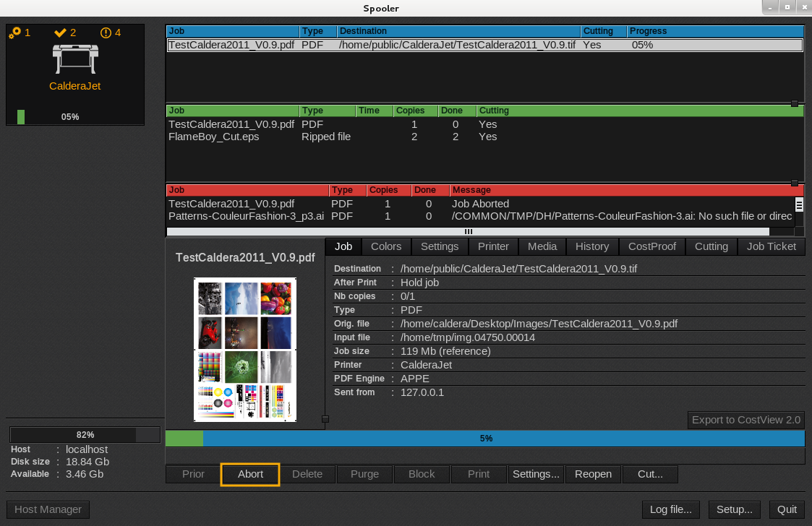Screen dimensions: 812x526
Task: Open the Colors tab
Action: (x=386, y=246)
